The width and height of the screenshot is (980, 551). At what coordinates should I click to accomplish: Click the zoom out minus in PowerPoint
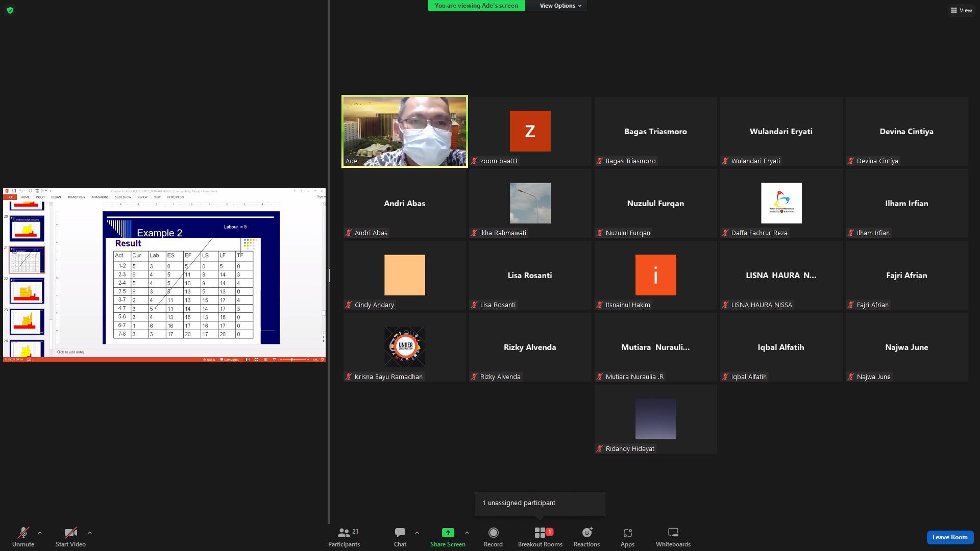[x=281, y=360]
